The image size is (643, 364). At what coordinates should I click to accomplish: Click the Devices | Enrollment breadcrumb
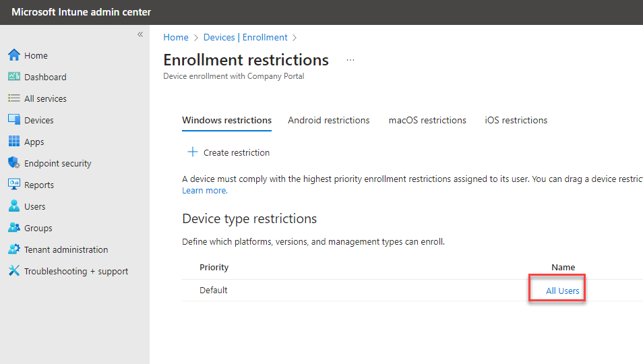click(245, 37)
